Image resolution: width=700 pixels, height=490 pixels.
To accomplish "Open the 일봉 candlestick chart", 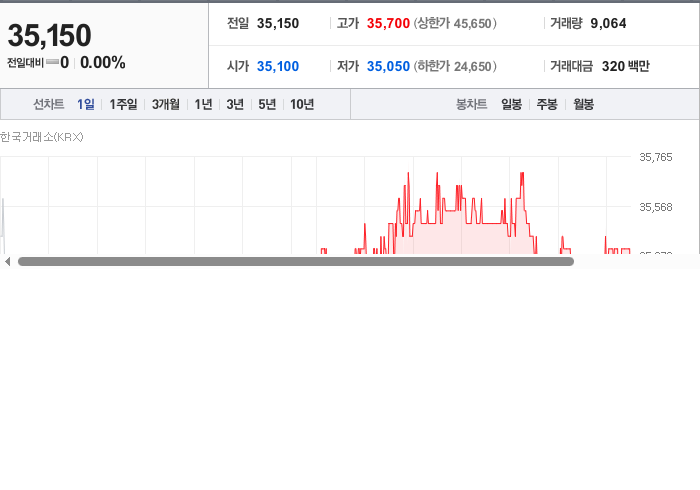I will tap(512, 104).
